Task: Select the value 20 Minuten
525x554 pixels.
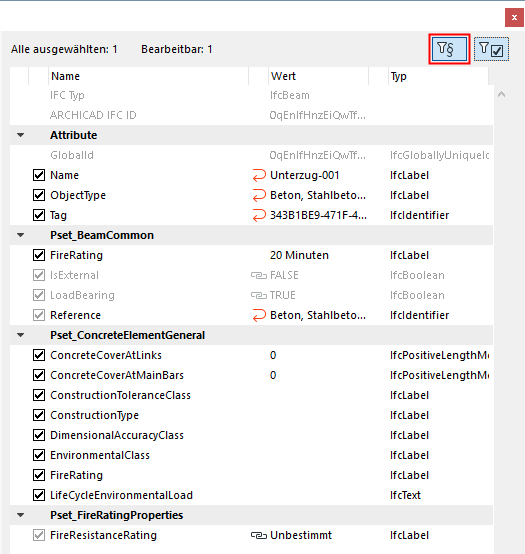Action: [299, 255]
